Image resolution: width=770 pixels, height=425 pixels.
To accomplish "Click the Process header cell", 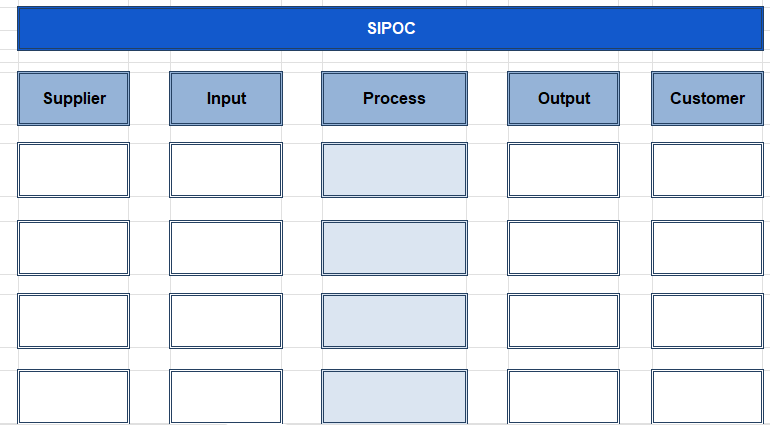I will pos(394,98).
